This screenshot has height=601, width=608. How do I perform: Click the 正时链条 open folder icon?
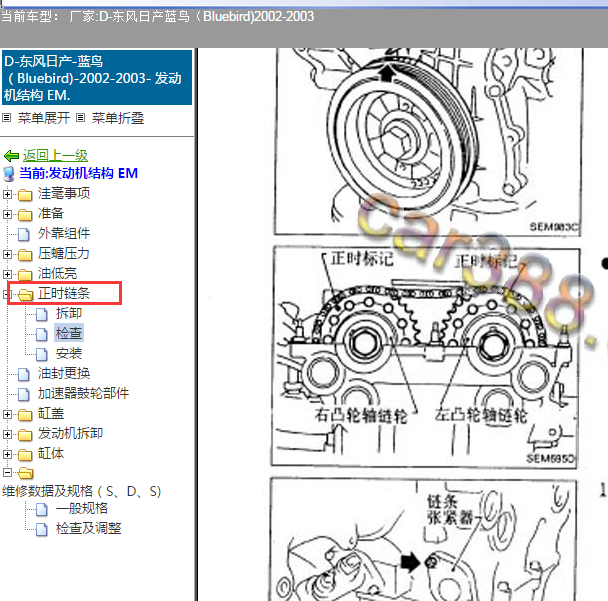pyautogui.click(x=25, y=294)
